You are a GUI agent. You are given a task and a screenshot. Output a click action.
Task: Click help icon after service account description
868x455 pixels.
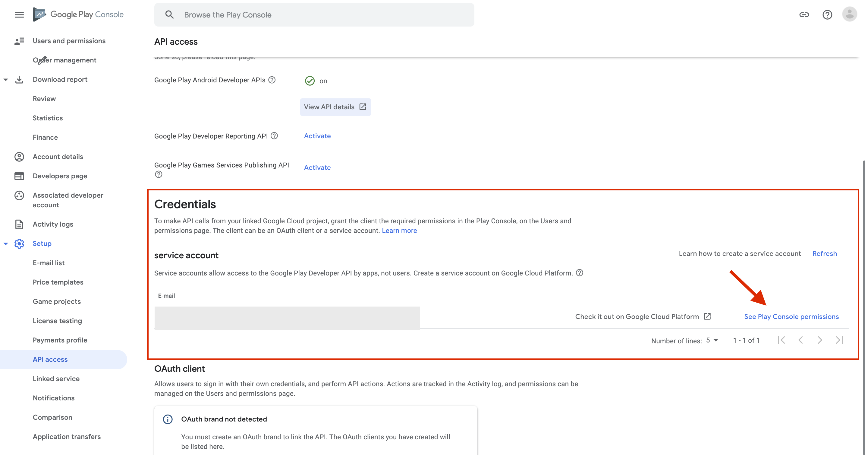pyautogui.click(x=579, y=272)
